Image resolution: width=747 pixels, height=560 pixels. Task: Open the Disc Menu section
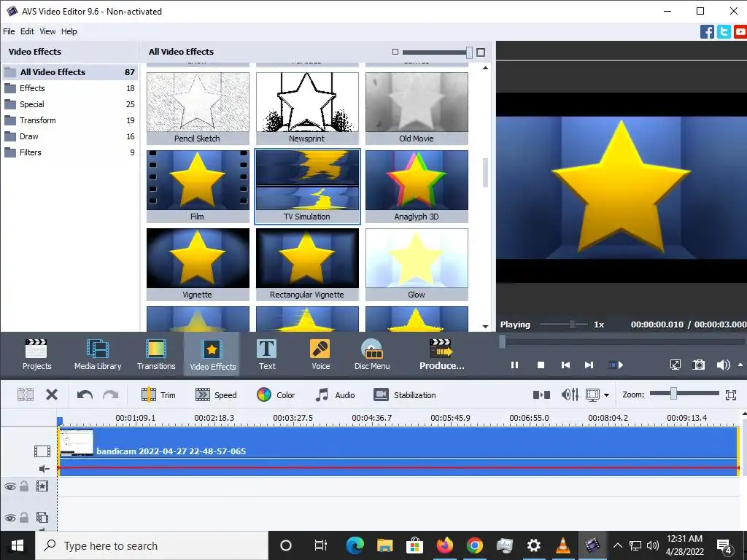(372, 354)
